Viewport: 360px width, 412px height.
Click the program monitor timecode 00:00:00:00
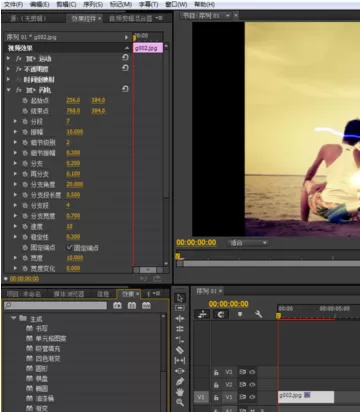pos(196,243)
